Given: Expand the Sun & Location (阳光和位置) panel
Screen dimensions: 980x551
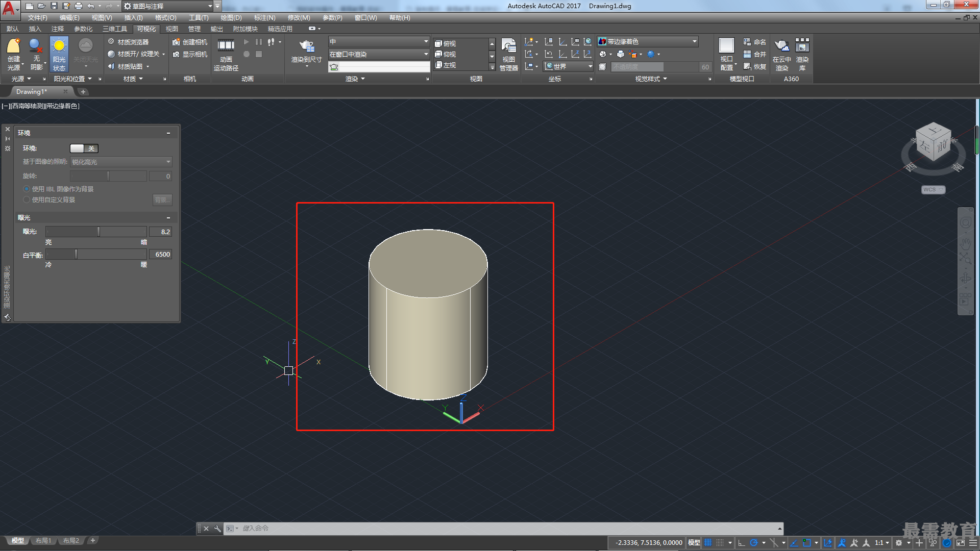Looking at the screenshot, I should pos(73,79).
